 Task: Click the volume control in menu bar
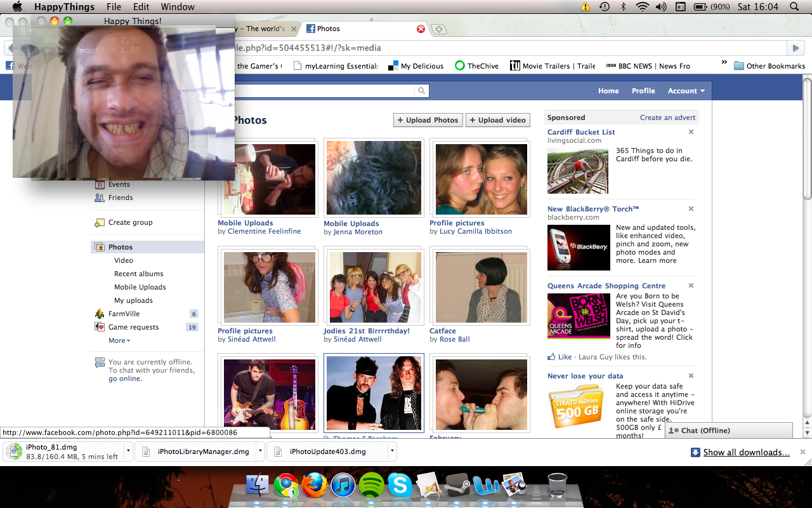point(661,7)
